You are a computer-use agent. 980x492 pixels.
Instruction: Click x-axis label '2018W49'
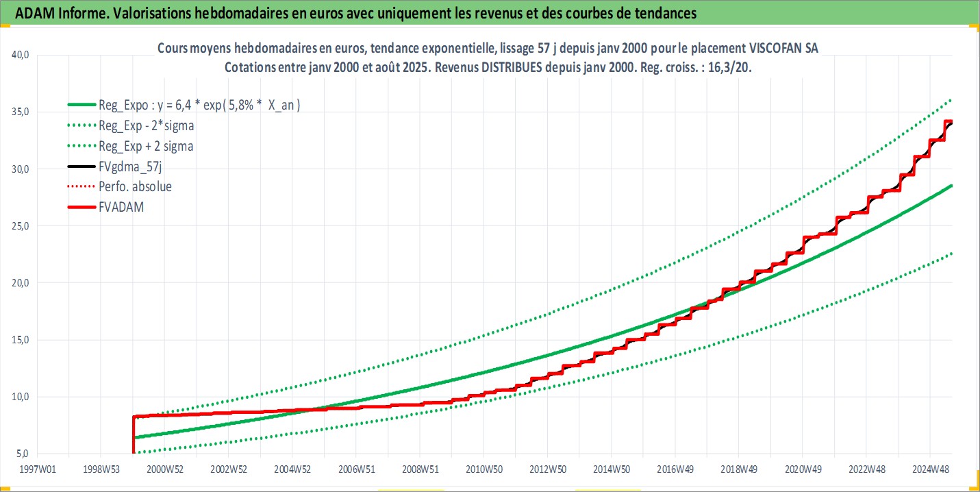pyautogui.click(x=739, y=469)
